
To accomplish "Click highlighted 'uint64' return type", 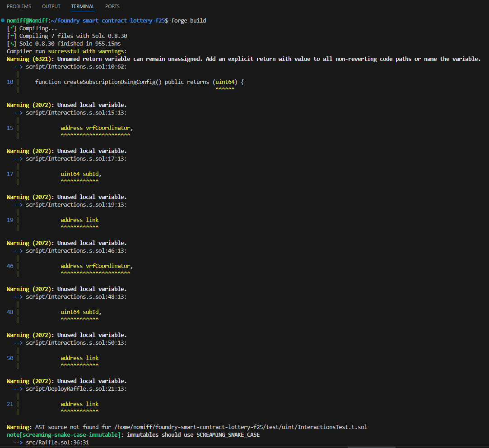I will [225, 82].
